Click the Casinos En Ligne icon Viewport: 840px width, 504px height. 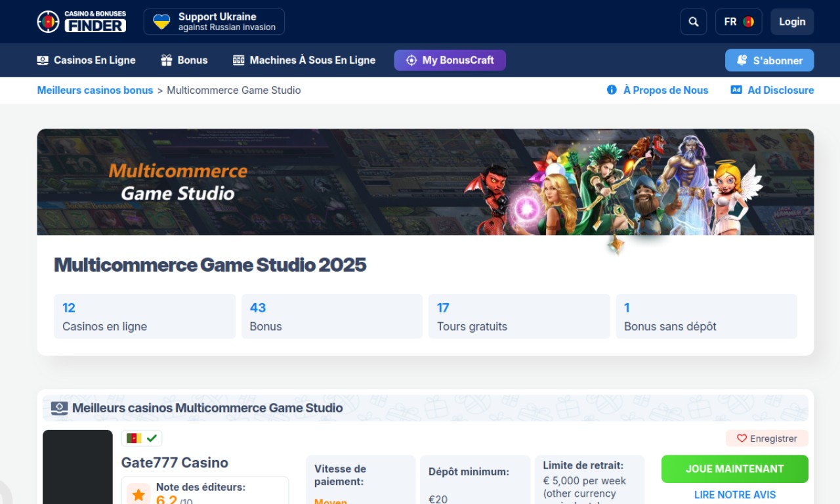coord(43,60)
